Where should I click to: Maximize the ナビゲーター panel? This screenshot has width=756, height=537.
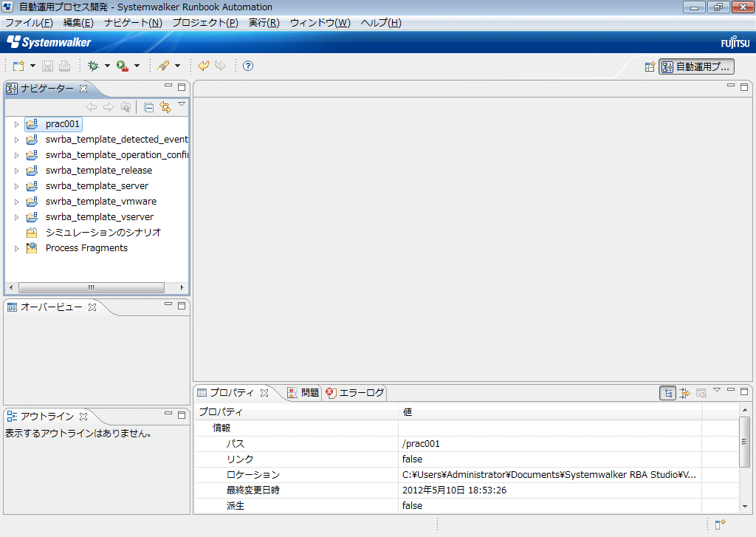(x=182, y=87)
